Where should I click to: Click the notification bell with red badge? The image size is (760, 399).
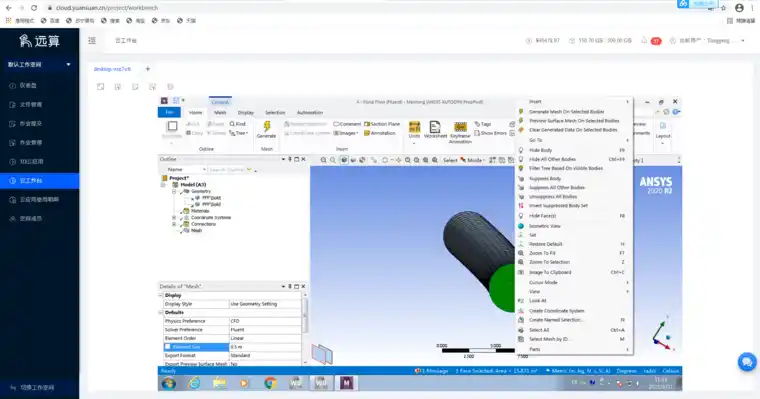click(645, 41)
